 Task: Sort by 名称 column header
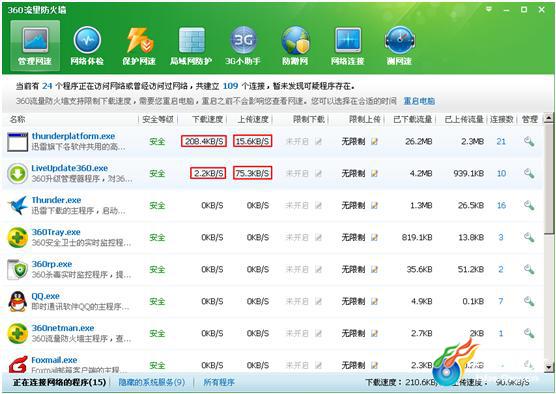click(x=17, y=120)
